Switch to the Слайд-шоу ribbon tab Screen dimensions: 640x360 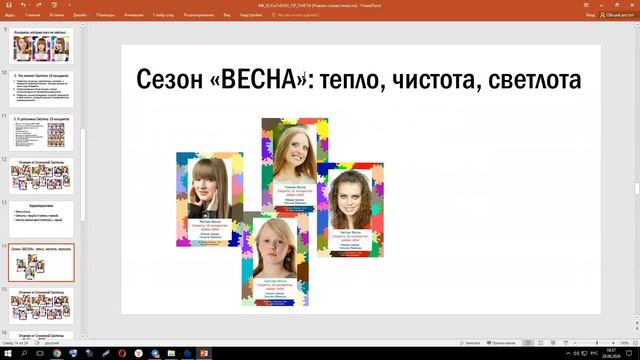(x=163, y=15)
